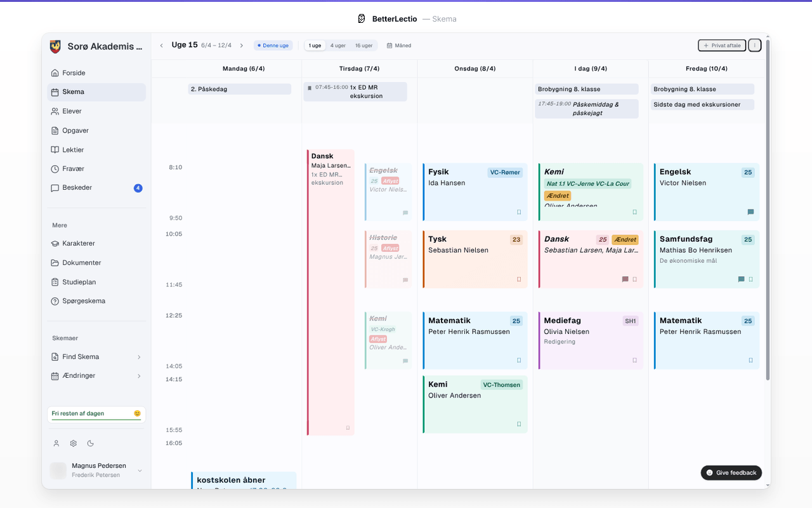Open Opgaver in the sidebar
Image resolution: width=812 pixels, height=508 pixels.
click(x=96, y=131)
